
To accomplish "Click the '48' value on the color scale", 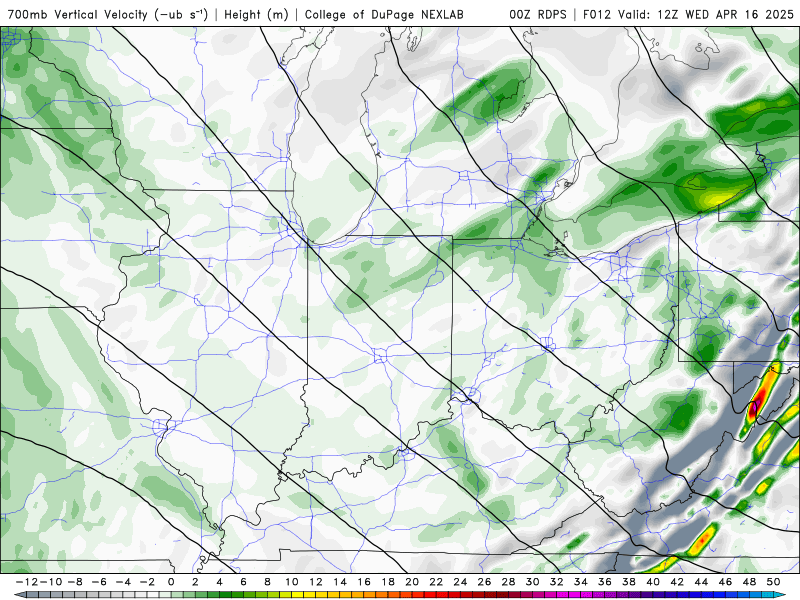I will 749,582.
